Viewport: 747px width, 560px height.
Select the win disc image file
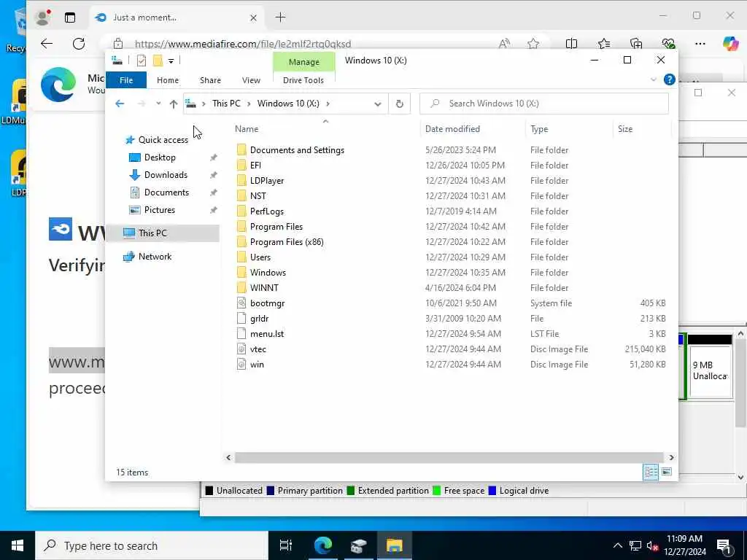tap(257, 365)
